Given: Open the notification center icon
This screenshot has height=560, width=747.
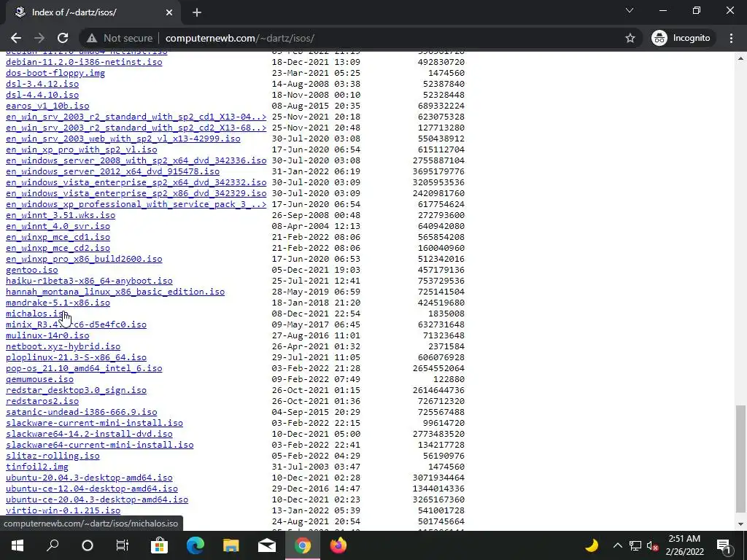Looking at the screenshot, I should (724, 545).
